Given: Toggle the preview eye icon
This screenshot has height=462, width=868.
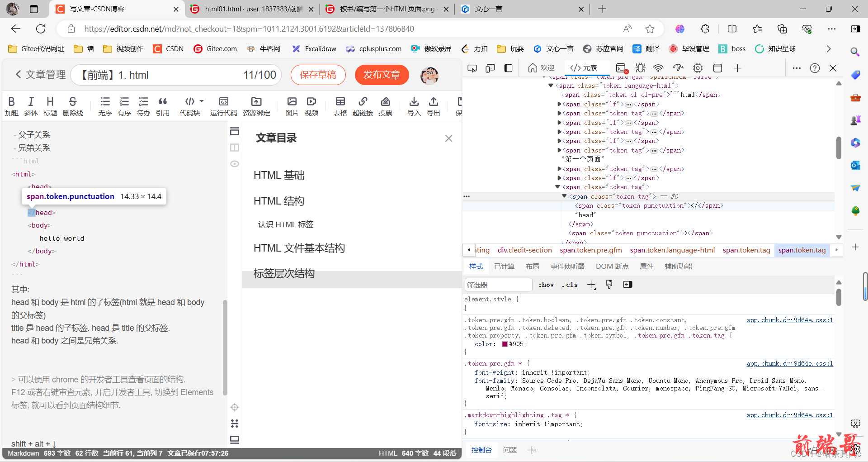Looking at the screenshot, I should tap(235, 164).
